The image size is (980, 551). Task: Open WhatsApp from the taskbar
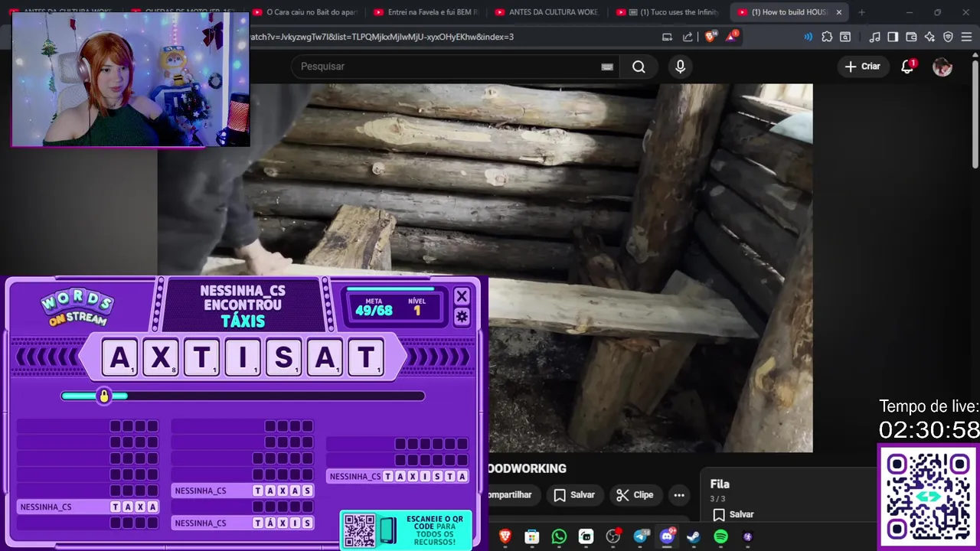coord(559,537)
